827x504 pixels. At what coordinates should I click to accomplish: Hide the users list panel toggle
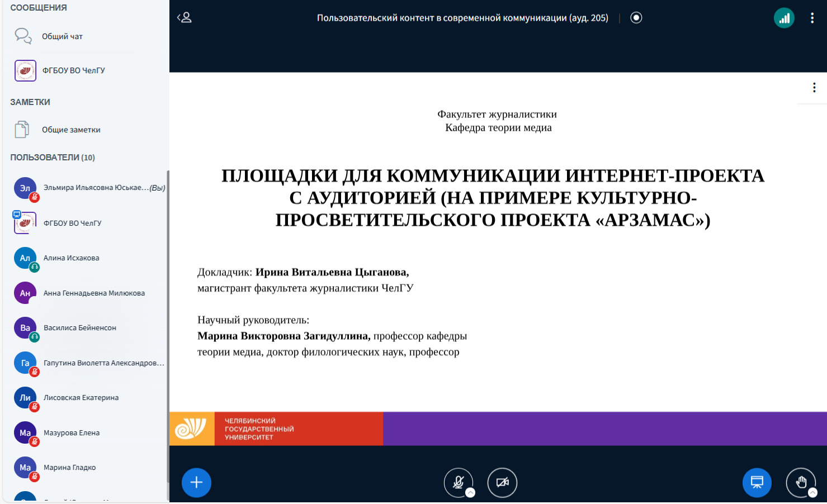pos(185,18)
